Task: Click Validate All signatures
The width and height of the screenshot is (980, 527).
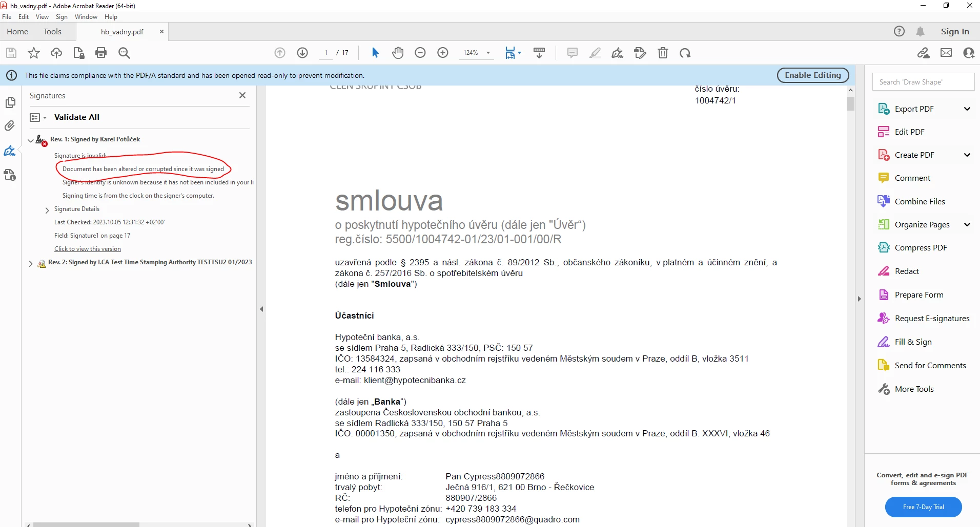Action: [x=77, y=117]
